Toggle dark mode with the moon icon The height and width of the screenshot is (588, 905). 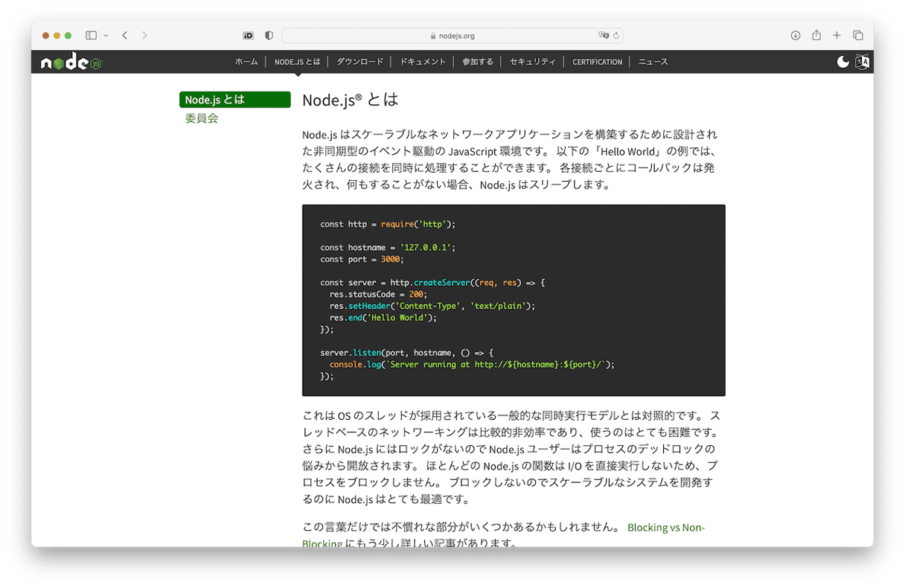click(x=842, y=62)
